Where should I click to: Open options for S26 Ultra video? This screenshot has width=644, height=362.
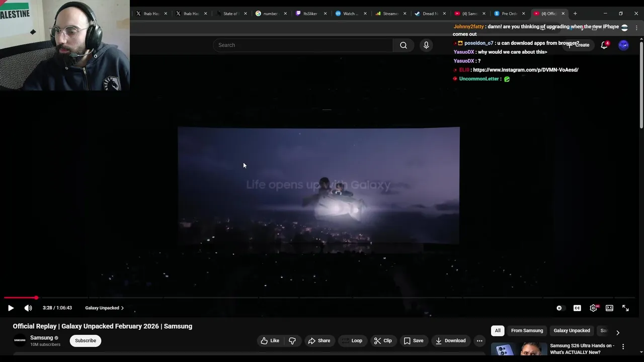coord(623,346)
